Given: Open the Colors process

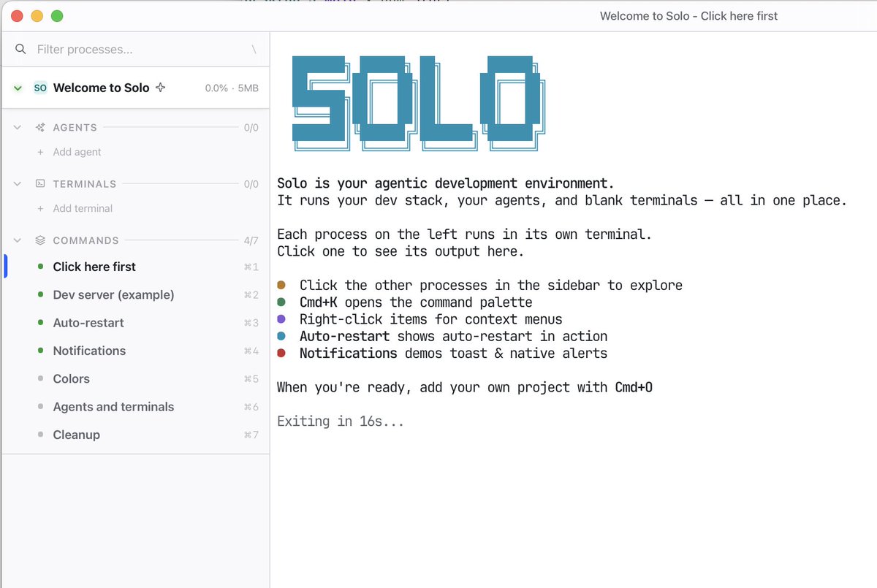Looking at the screenshot, I should click(x=137, y=379).
